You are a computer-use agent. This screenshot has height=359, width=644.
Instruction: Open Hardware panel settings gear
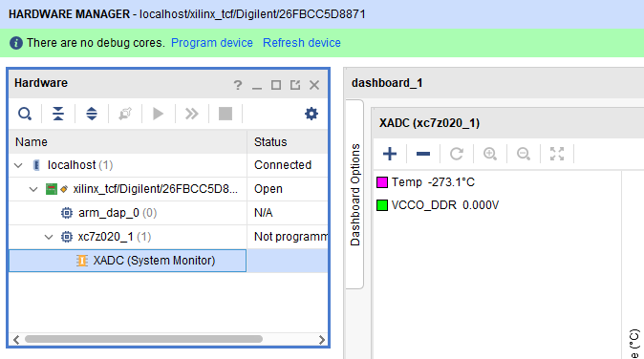[311, 114]
